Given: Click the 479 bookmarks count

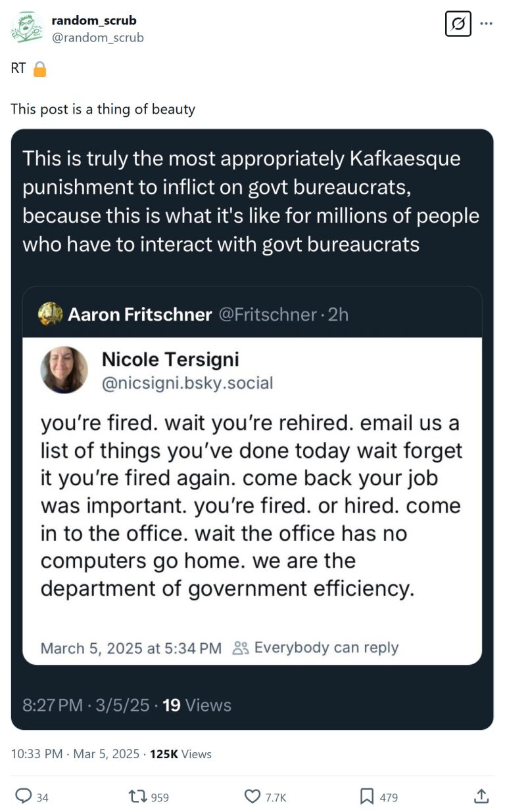Looking at the screenshot, I should (x=389, y=797).
